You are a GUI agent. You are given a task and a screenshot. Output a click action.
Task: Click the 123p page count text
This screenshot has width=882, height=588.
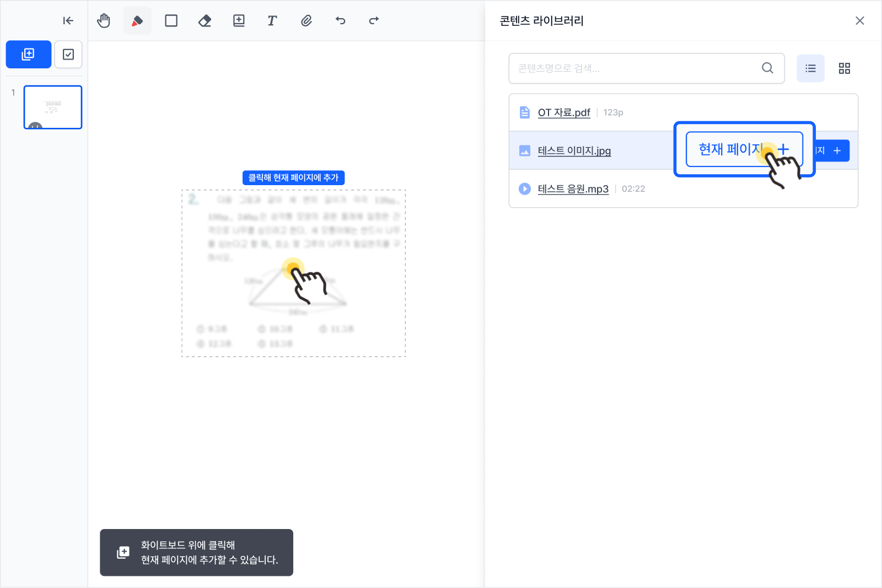[613, 112]
